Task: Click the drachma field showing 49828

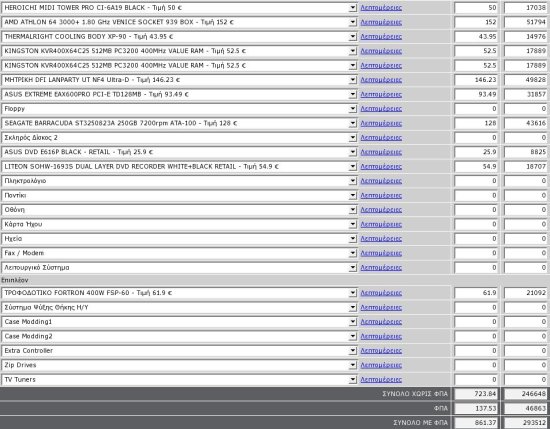Action: pos(526,80)
